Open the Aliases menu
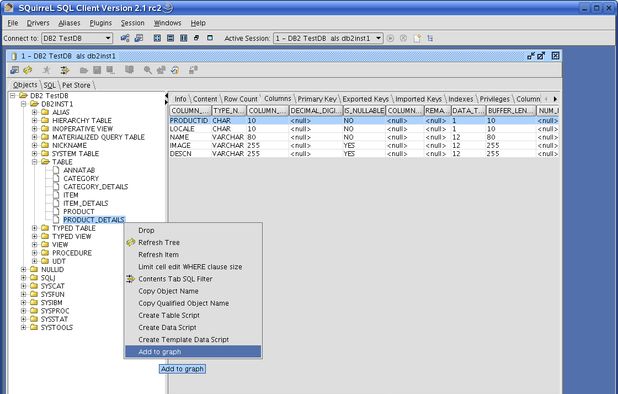 (69, 23)
